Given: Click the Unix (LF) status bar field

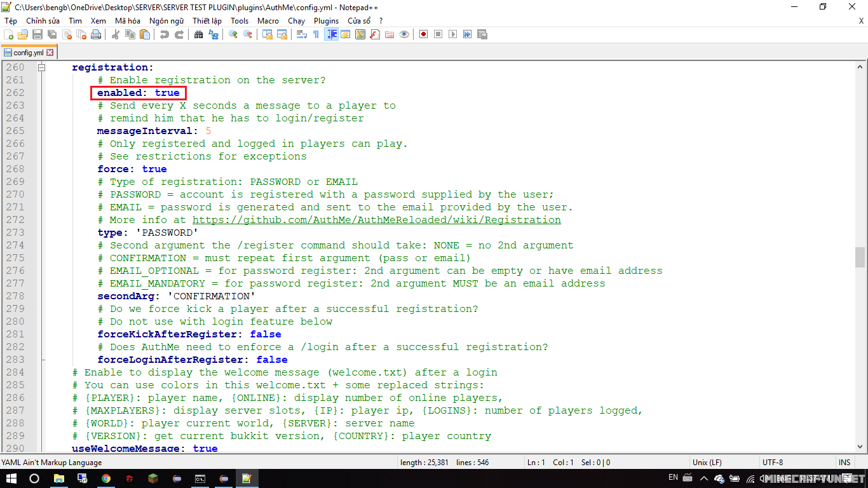Looking at the screenshot, I should (x=709, y=463).
